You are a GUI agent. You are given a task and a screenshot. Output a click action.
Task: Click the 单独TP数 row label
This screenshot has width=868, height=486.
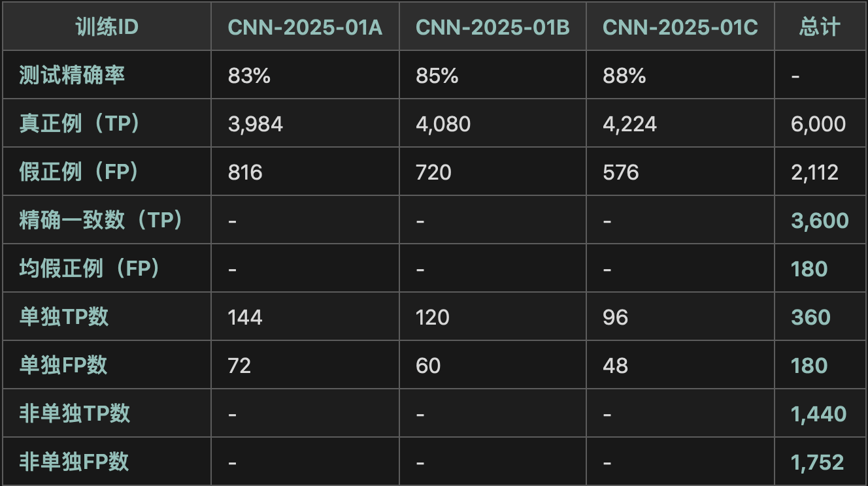[x=64, y=317]
